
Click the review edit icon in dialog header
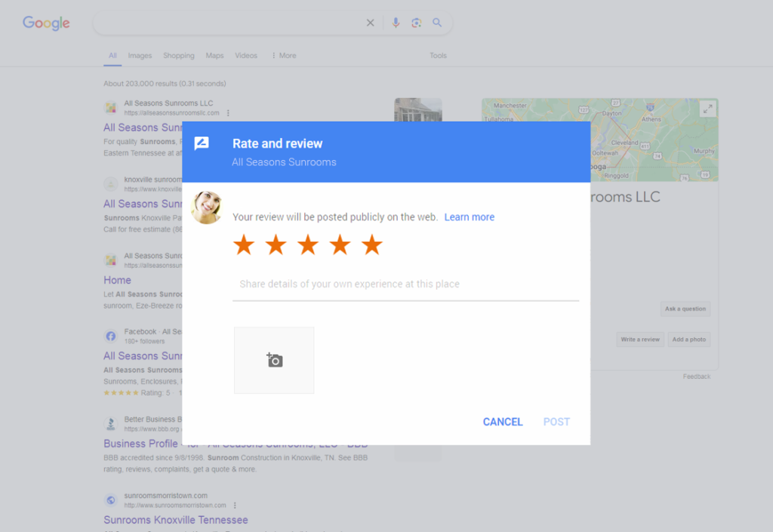coord(202,143)
